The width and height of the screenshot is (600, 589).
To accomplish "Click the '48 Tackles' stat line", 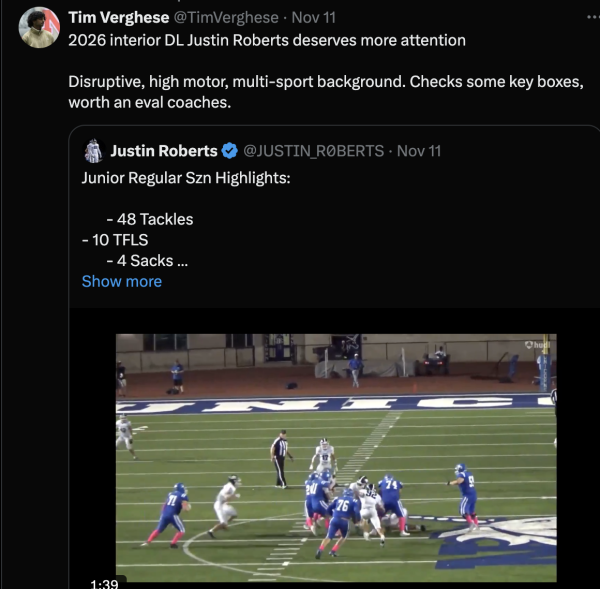I will point(149,219).
